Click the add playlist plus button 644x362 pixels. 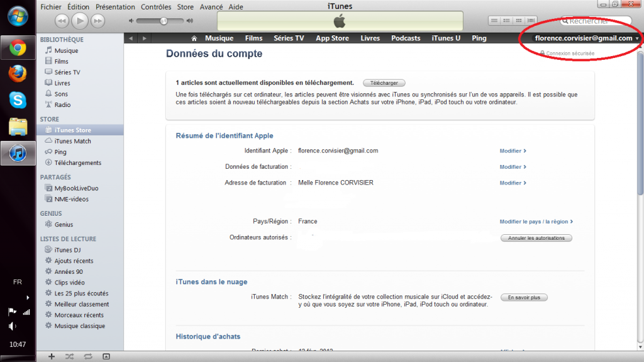tap(52, 357)
